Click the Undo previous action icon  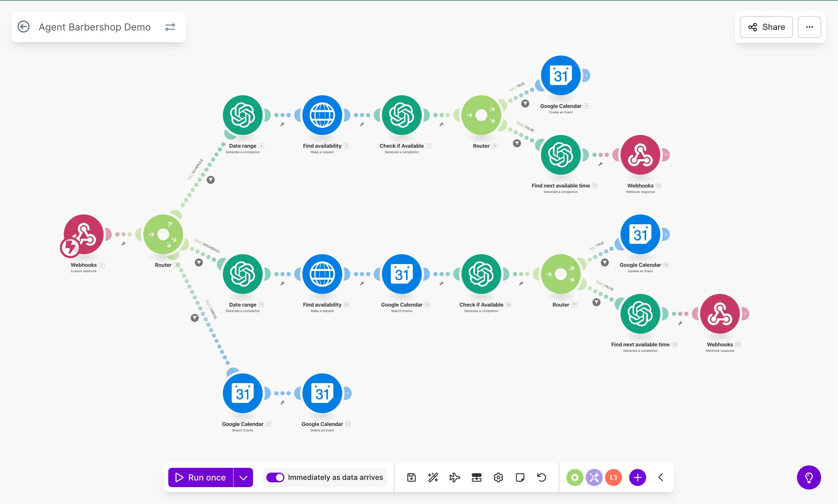pos(542,477)
